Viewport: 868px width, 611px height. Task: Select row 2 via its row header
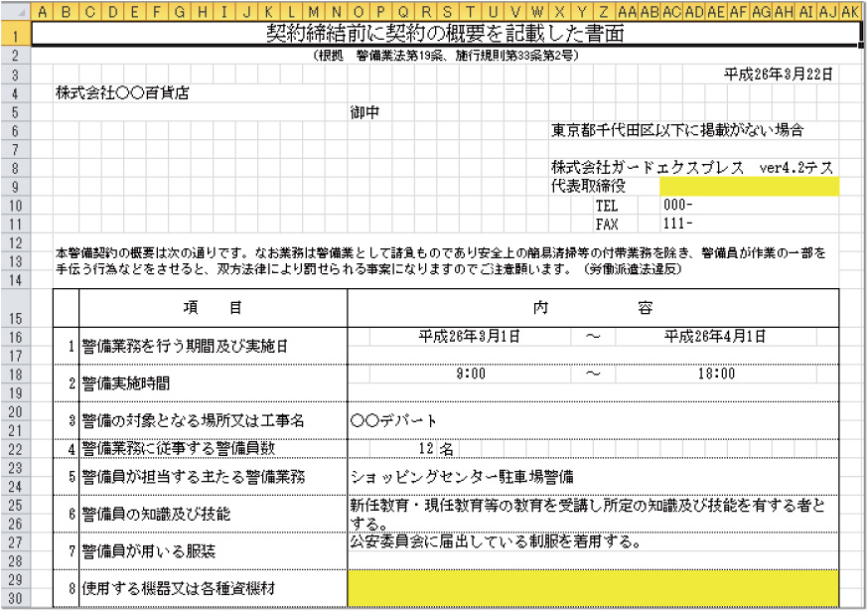16,56
